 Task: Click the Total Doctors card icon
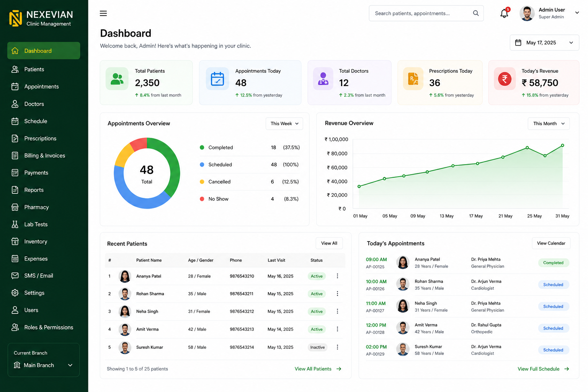pos(323,79)
